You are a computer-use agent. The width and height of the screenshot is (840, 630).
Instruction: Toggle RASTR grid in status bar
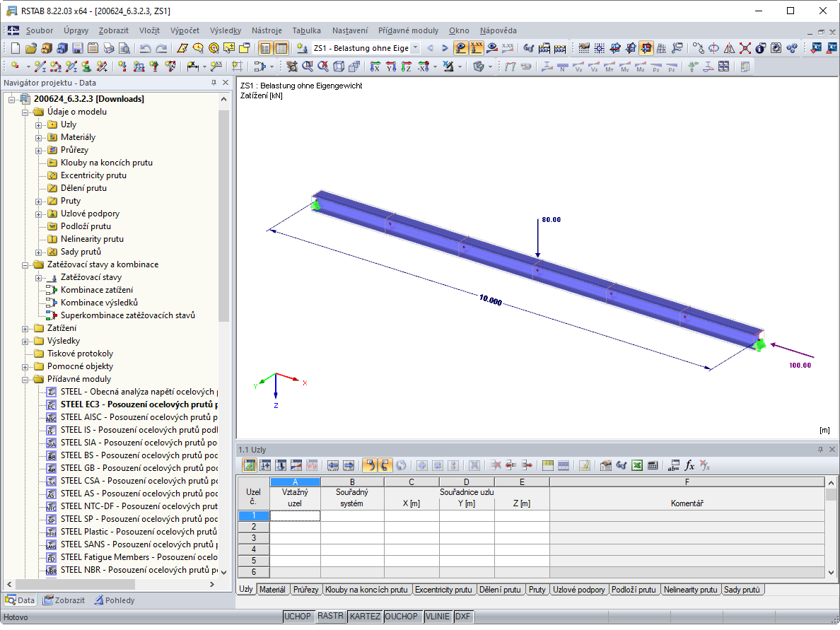330,616
